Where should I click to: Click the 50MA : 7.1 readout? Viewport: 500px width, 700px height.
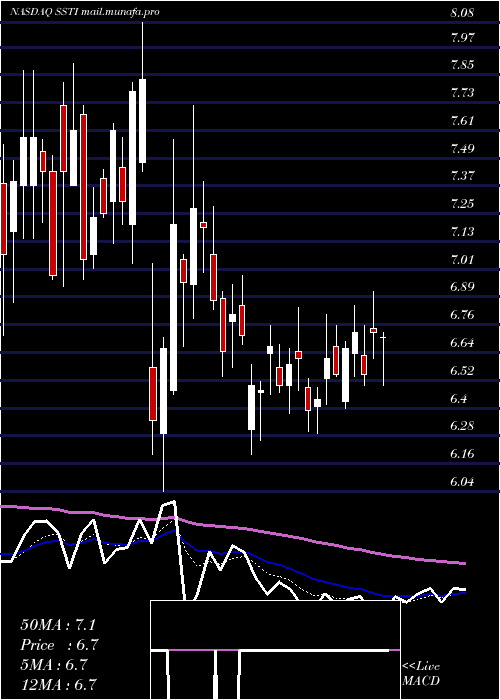point(58,625)
